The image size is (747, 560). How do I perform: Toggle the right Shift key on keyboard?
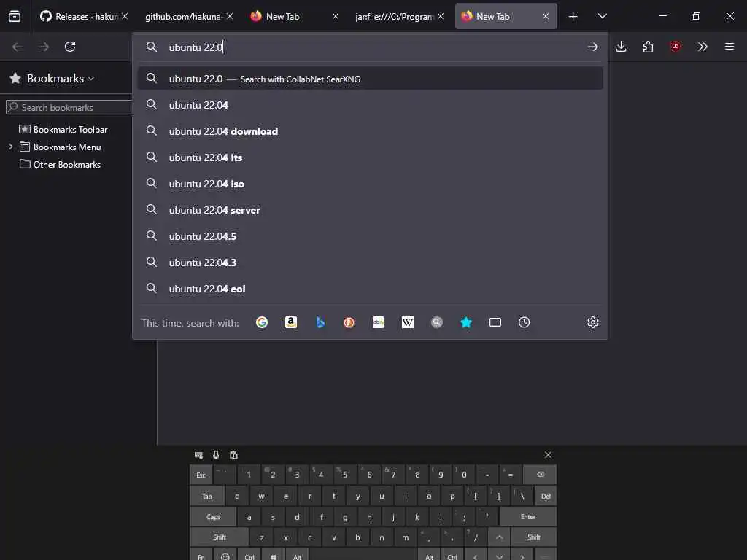[533, 537]
